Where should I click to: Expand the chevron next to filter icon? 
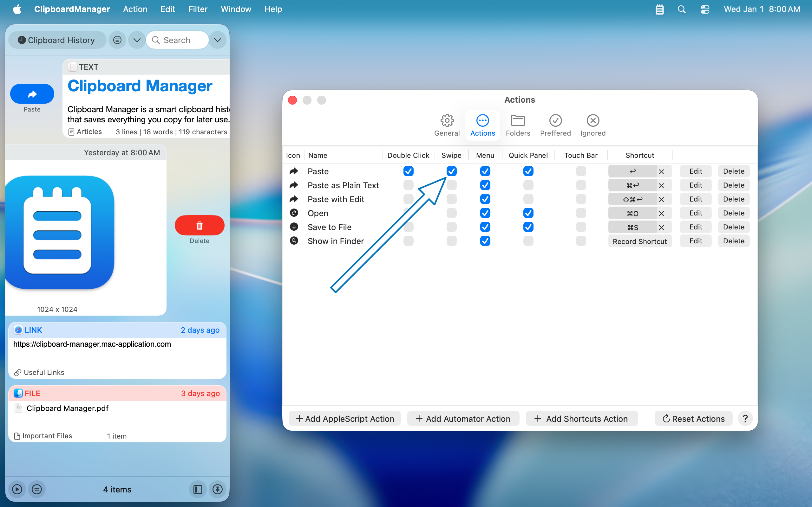pyautogui.click(x=137, y=40)
